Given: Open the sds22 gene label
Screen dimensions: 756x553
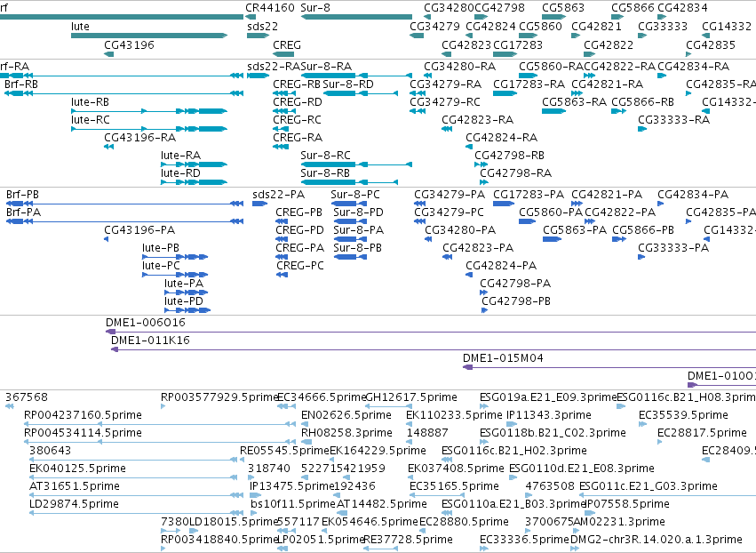Looking at the screenshot, I should [x=262, y=26].
